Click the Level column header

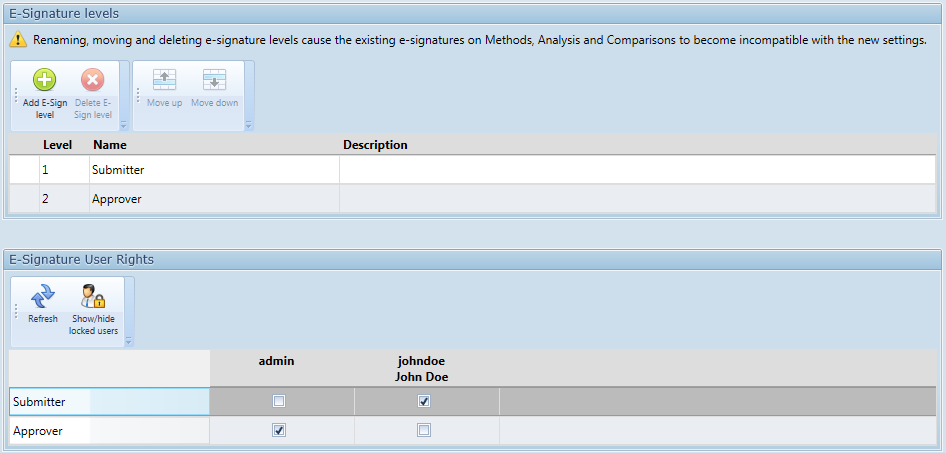(x=57, y=145)
